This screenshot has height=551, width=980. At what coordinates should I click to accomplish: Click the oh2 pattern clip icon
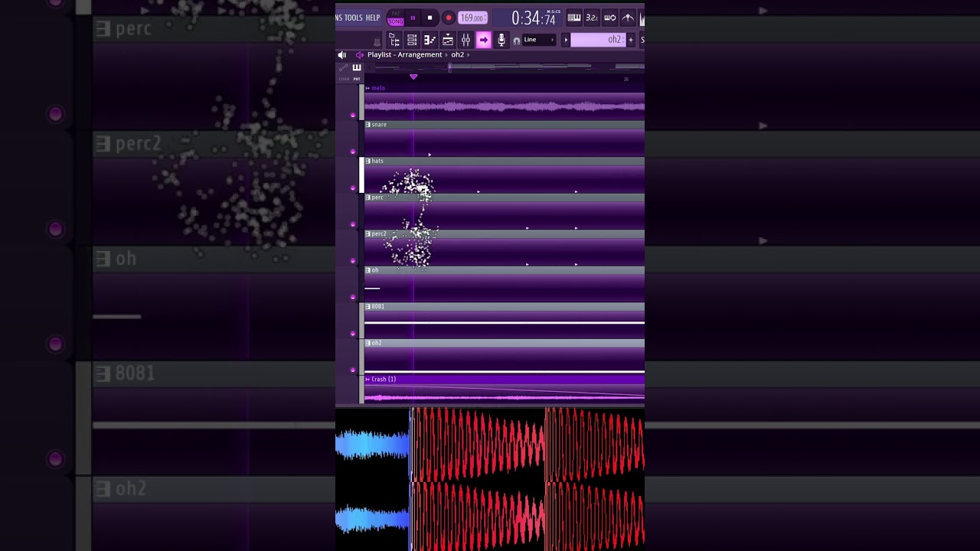(368, 343)
